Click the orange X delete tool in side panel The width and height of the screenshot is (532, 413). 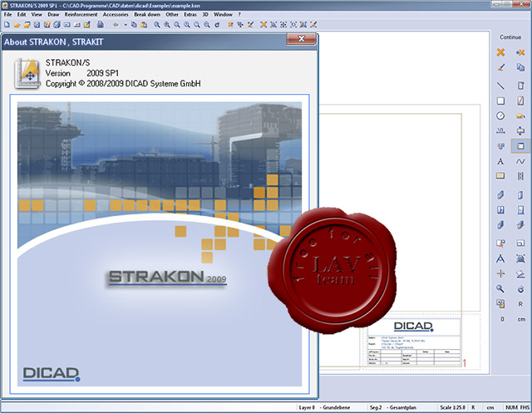tap(500, 52)
